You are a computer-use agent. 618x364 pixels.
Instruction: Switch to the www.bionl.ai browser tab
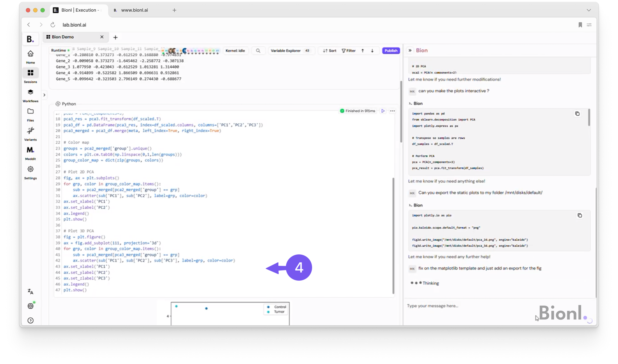click(134, 10)
